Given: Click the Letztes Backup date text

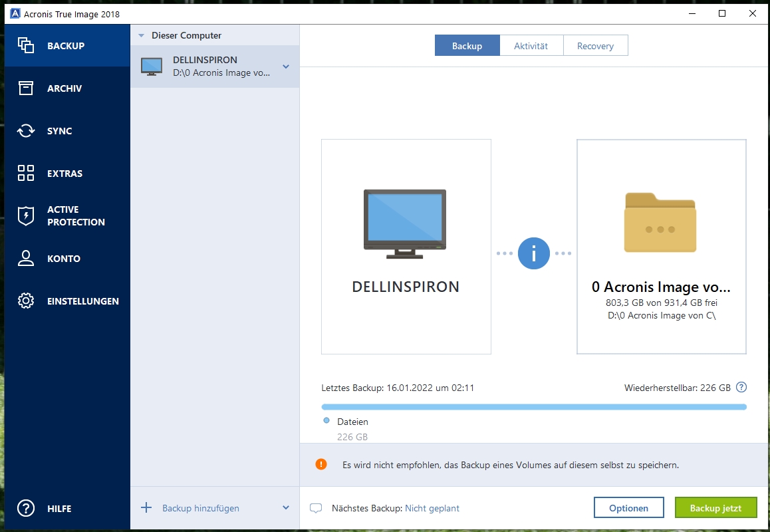Looking at the screenshot, I should (398, 388).
